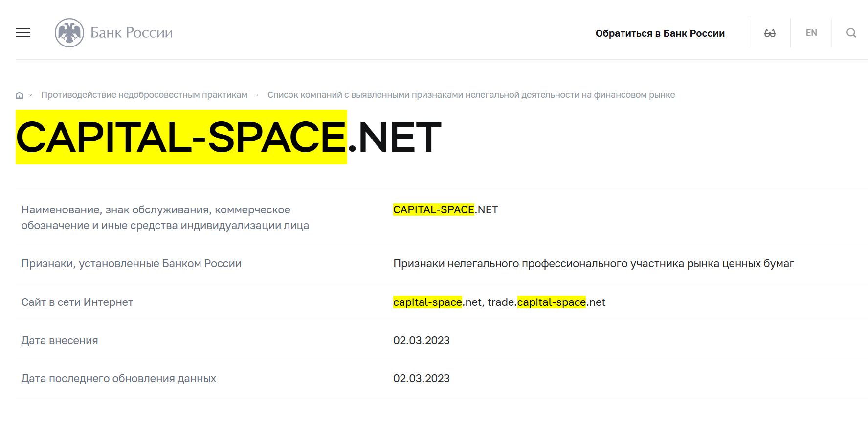
Task: Open "Обратиться в Банк России"
Action: [x=660, y=33]
